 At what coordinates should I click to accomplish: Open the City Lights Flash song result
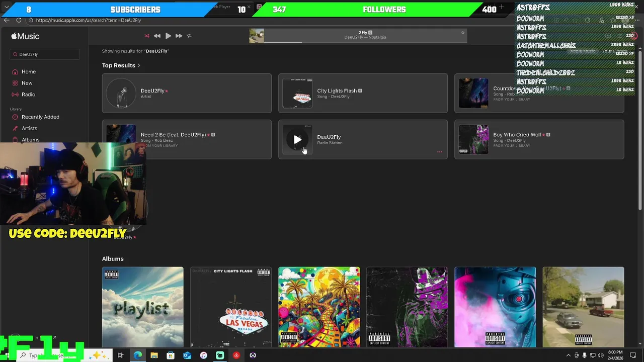(x=363, y=93)
